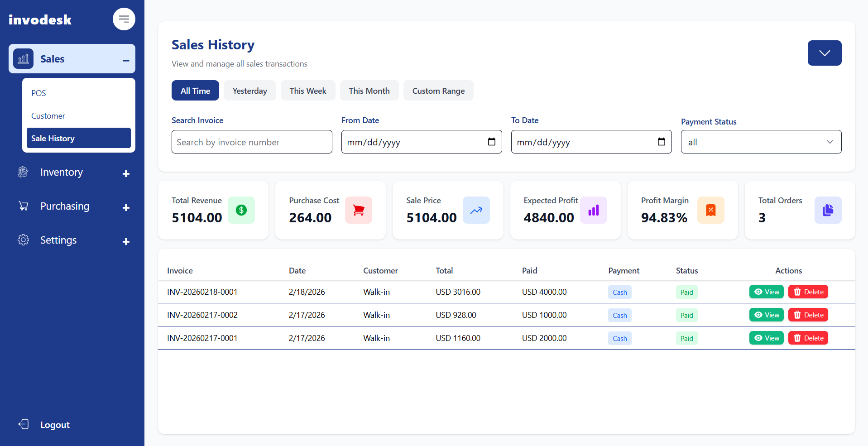This screenshot has width=868, height=446.
Task: Delete invoice INV-20260217-0002
Action: click(808, 314)
